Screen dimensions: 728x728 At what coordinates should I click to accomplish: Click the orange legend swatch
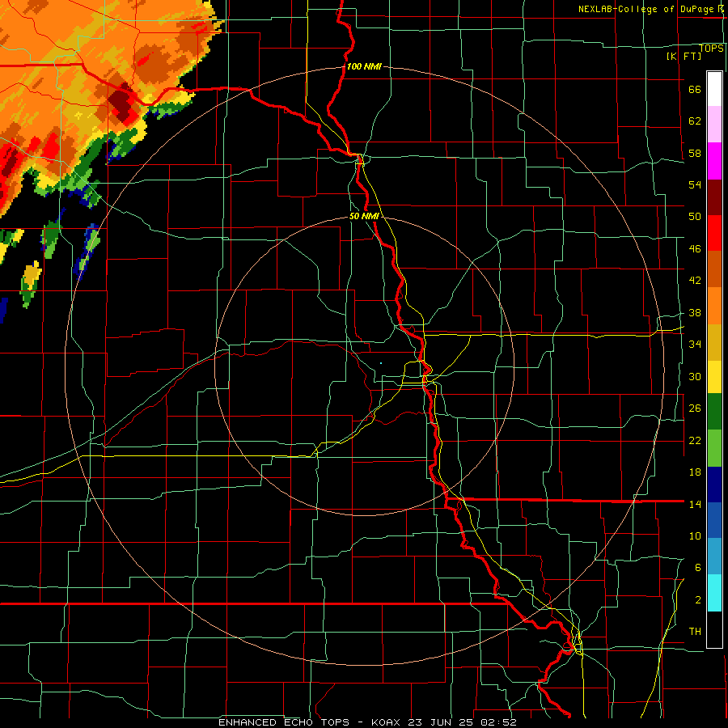(x=714, y=306)
